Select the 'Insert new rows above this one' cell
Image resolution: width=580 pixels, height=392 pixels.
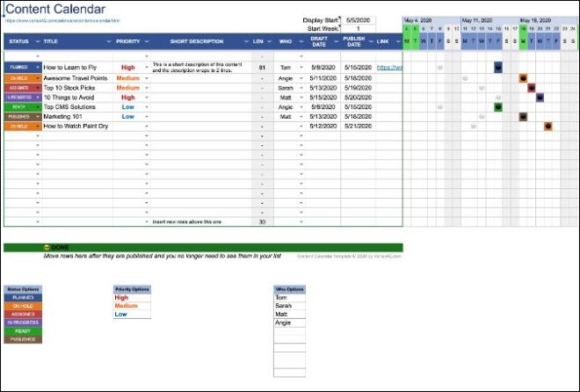tap(201, 221)
